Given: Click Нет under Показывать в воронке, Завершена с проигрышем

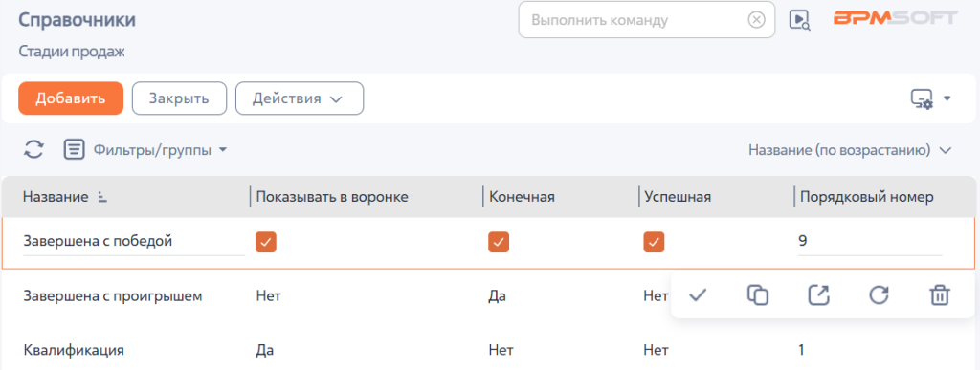Looking at the screenshot, I should tap(269, 295).
